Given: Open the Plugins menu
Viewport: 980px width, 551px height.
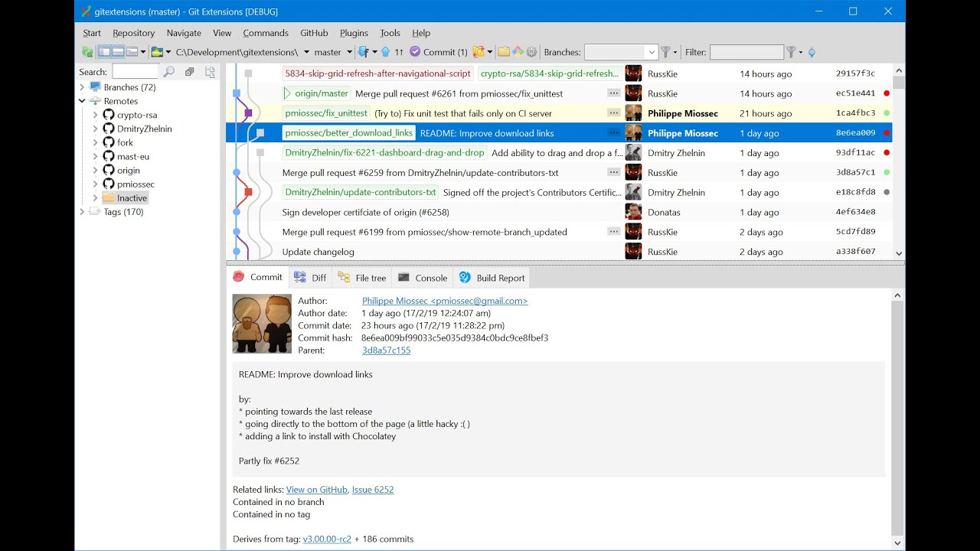Looking at the screenshot, I should (354, 33).
